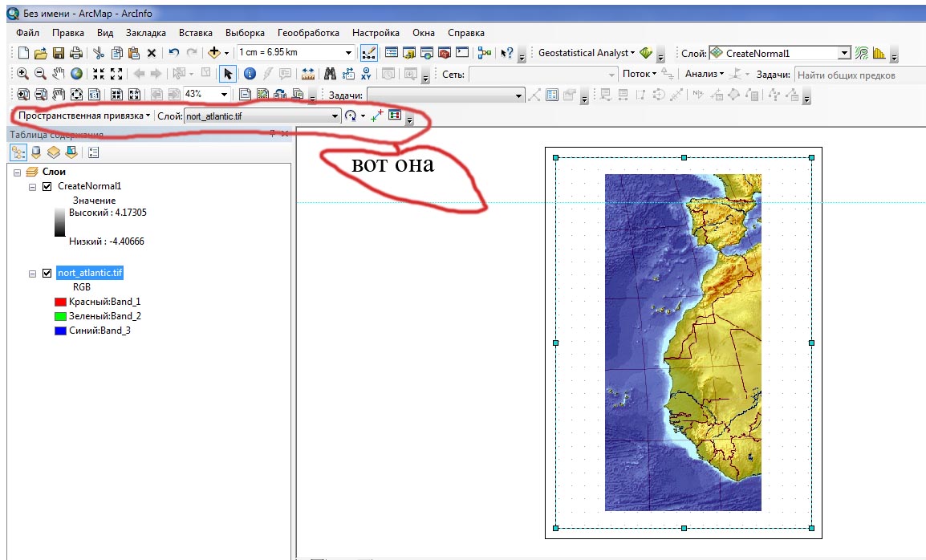
Task: Click the Save document icon
Action: pos(59,54)
